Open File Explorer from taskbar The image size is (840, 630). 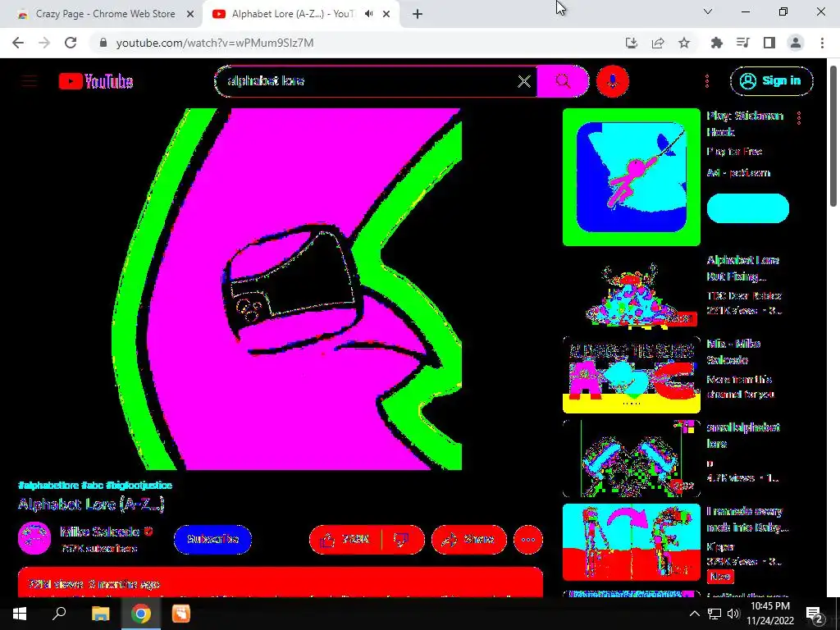coord(100,614)
